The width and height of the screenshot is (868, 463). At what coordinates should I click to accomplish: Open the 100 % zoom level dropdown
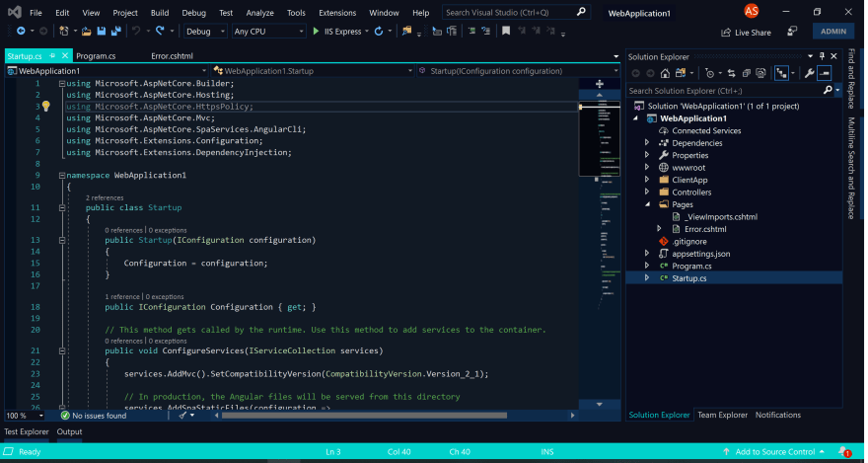coord(25,416)
